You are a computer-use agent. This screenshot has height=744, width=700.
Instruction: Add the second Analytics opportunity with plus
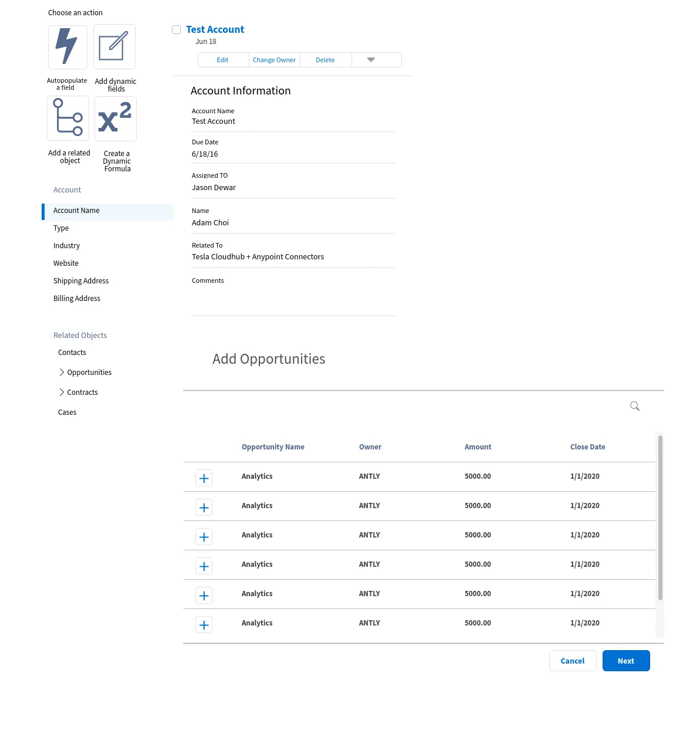pos(204,508)
